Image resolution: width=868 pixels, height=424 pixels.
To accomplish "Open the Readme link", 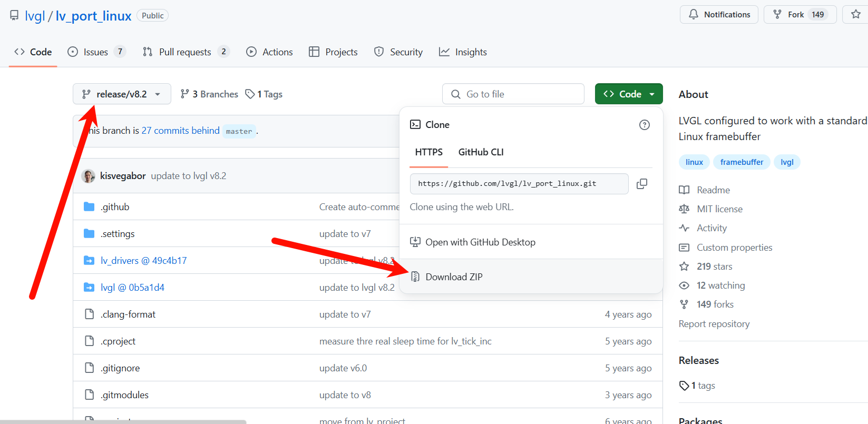I will [713, 190].
